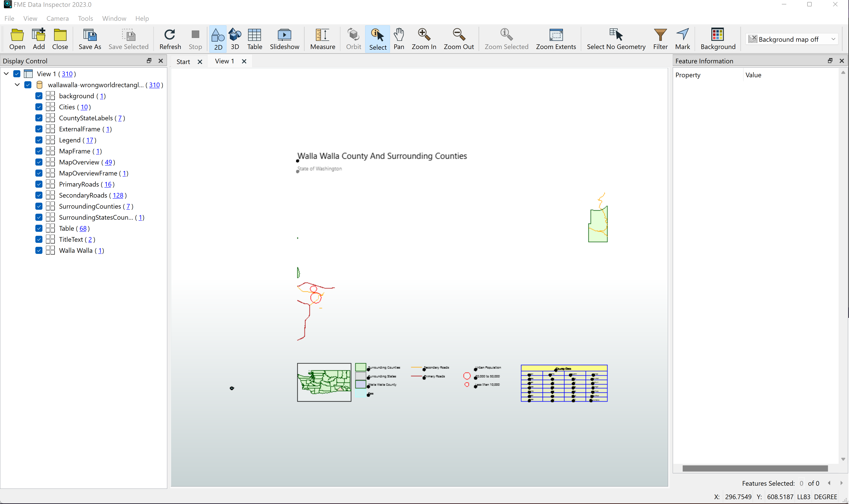The width and height of the screenshot is (849, 504).
Task: Click the Legend count link 17
Action: coord(90,140)
